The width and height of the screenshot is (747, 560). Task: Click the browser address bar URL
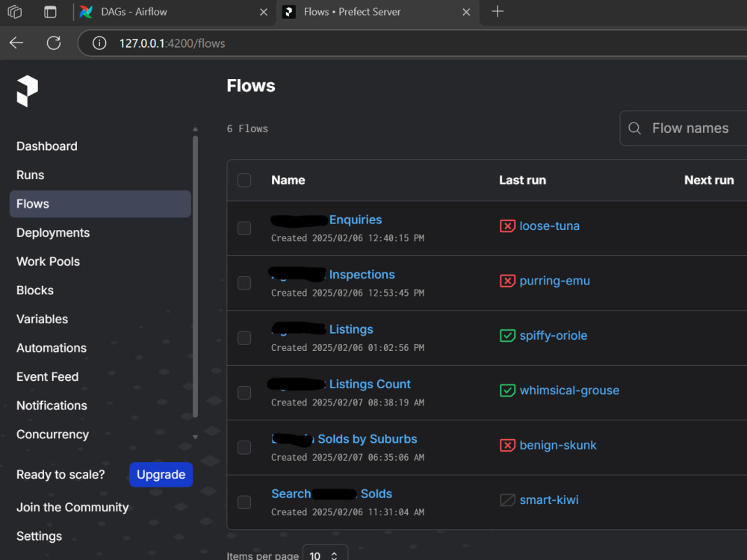(172, 43)
